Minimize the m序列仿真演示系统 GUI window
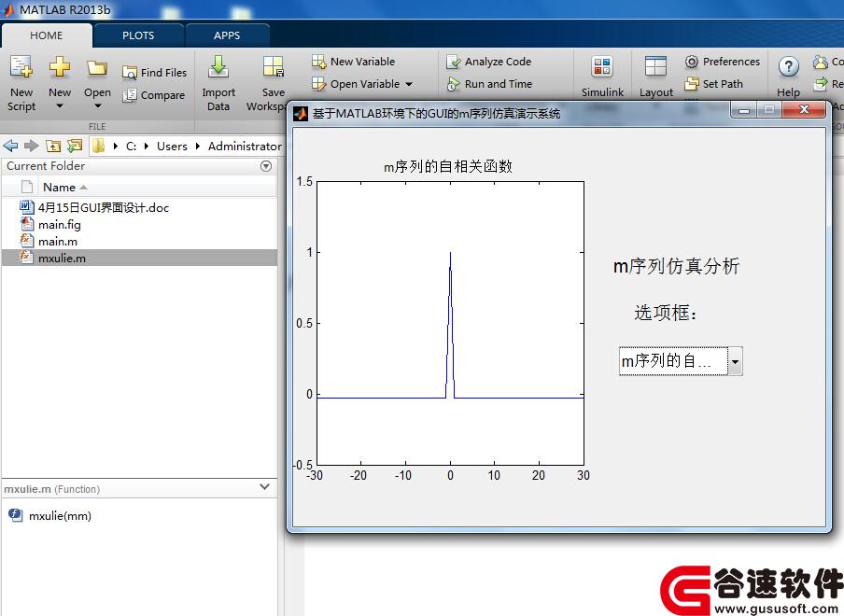Viewport: 844px width, 616px height. 744,110
